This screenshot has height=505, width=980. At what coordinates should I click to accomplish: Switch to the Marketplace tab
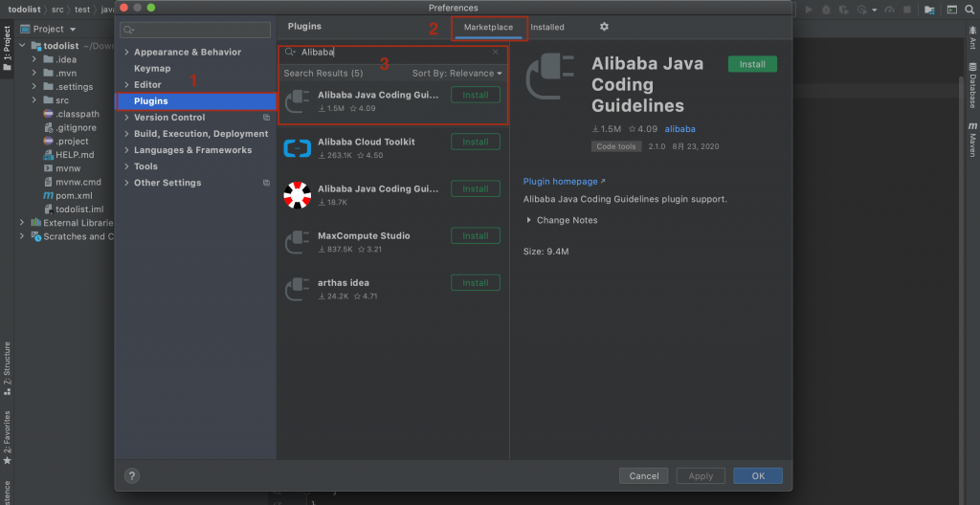click(488, 27)
